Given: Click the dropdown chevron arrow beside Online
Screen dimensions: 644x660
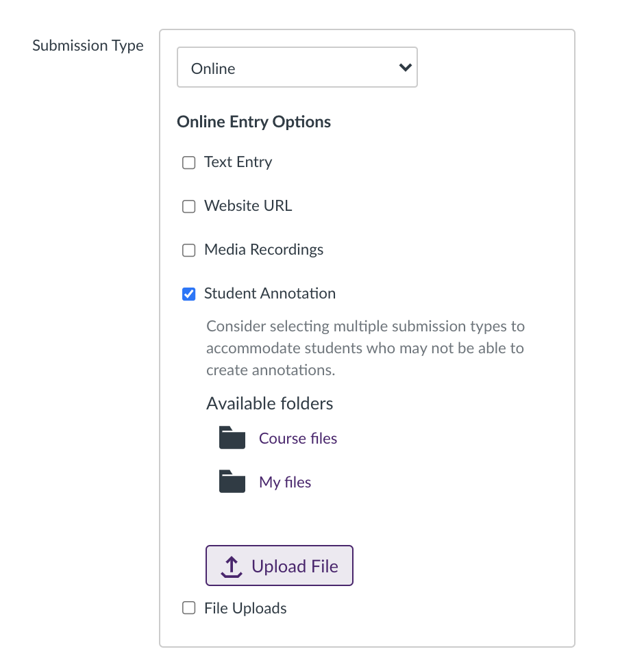Looking at the screenshot, I should (405, 68).
